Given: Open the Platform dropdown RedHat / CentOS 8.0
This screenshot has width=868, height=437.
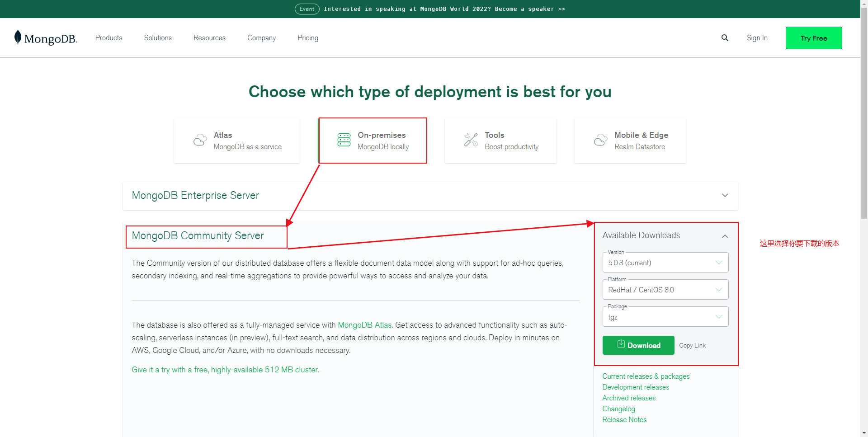Looking at the screenshot, I should coord(665,290).
